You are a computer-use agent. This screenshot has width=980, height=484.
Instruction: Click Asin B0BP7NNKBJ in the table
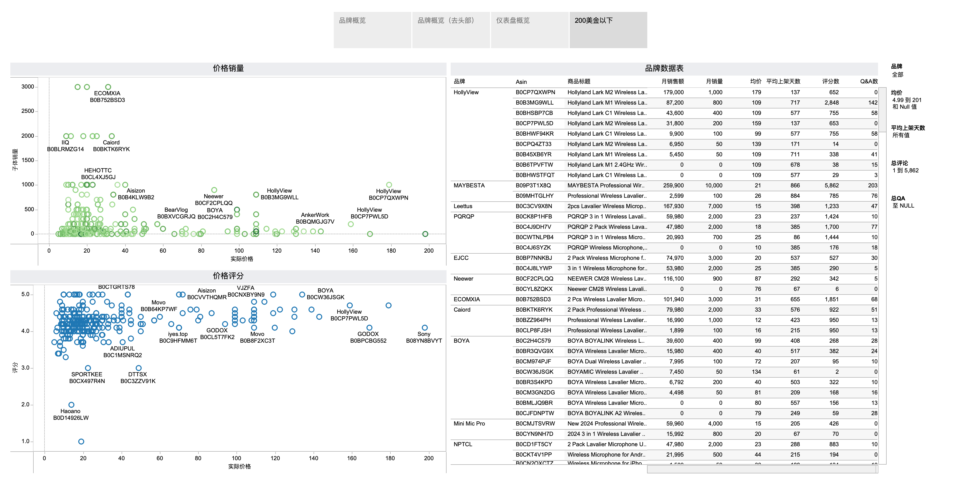534,258
